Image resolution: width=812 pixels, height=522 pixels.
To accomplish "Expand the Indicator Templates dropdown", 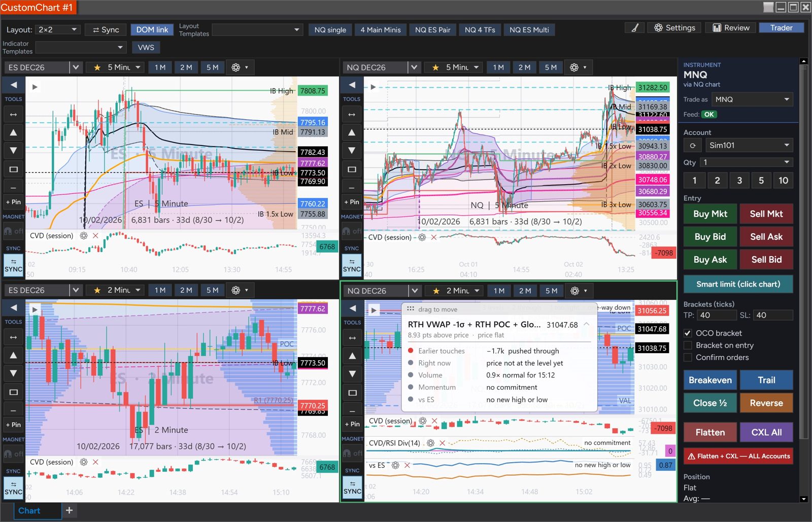I will 81,48.
